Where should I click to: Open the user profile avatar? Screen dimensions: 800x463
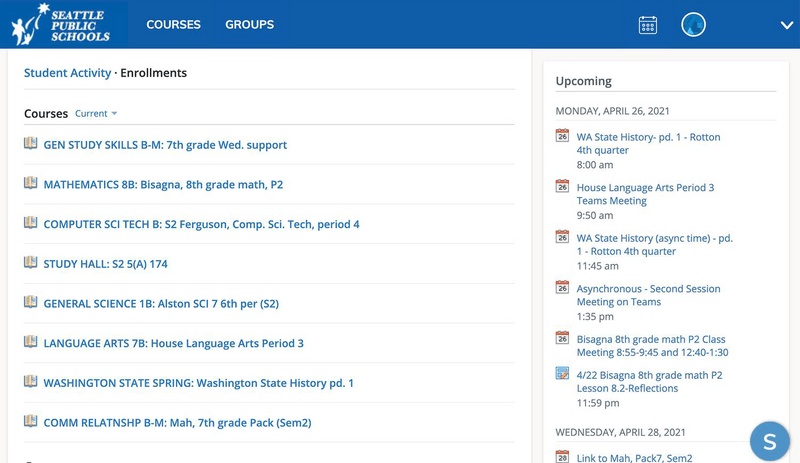(693, 25)
